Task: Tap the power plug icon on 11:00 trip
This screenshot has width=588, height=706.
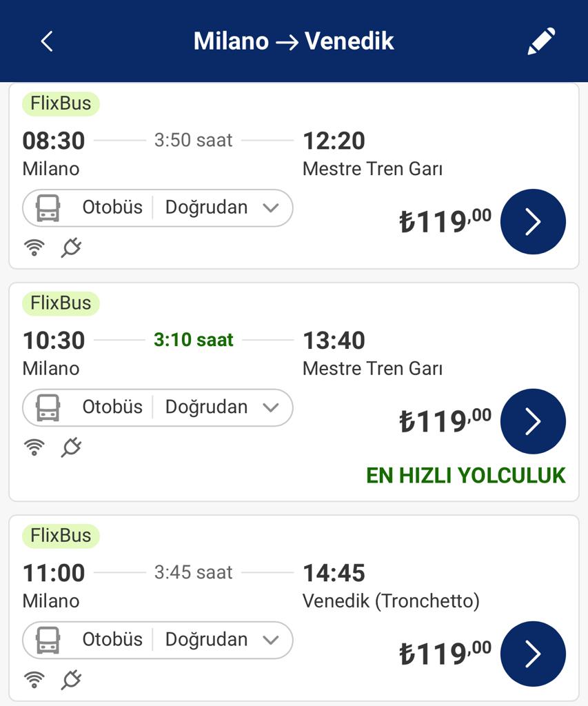Action: tap(71, 680)
